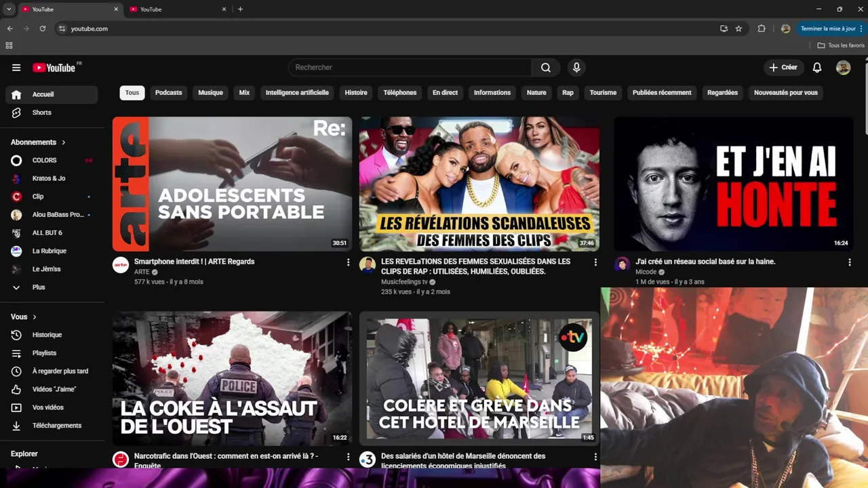This screenshot has width=868, height=488.
Task: Select the Histoire filter chip
Action: click(x=356, y=93)
